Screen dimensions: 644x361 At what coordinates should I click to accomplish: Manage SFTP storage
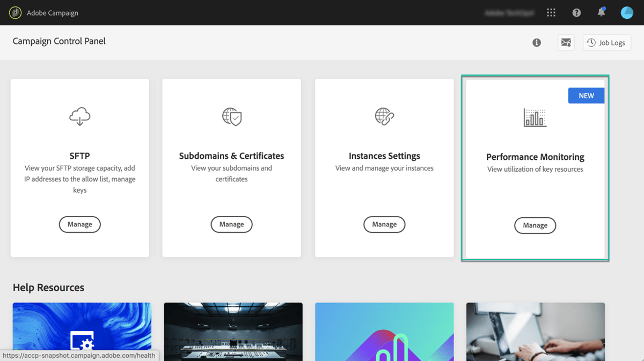(x=79, y=224)
